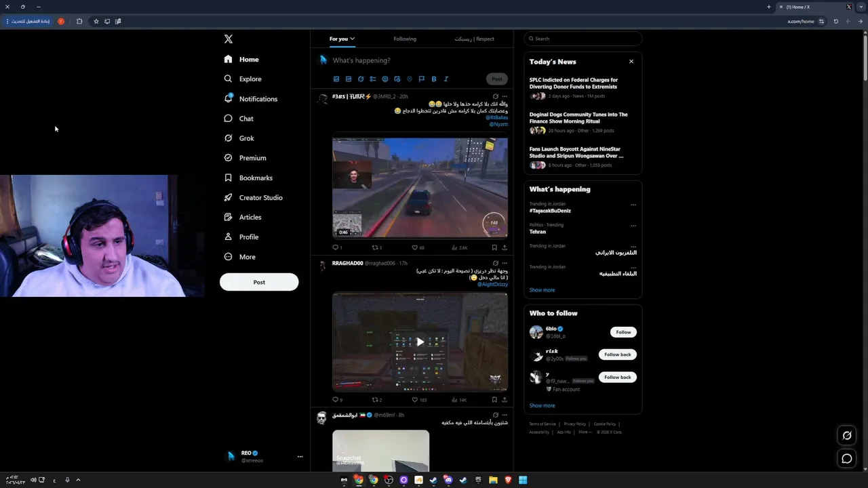Screen dimensions: 868x488
Task: Open SPLC Indicted news story
Action: pos(583,88)
